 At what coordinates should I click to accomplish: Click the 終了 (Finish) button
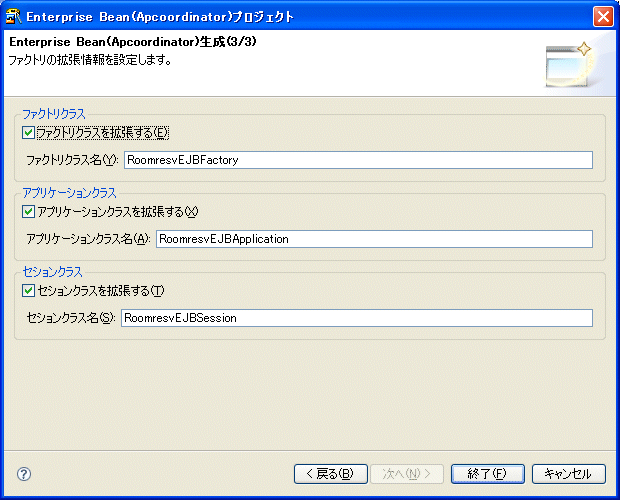click(x=488, y=474)
